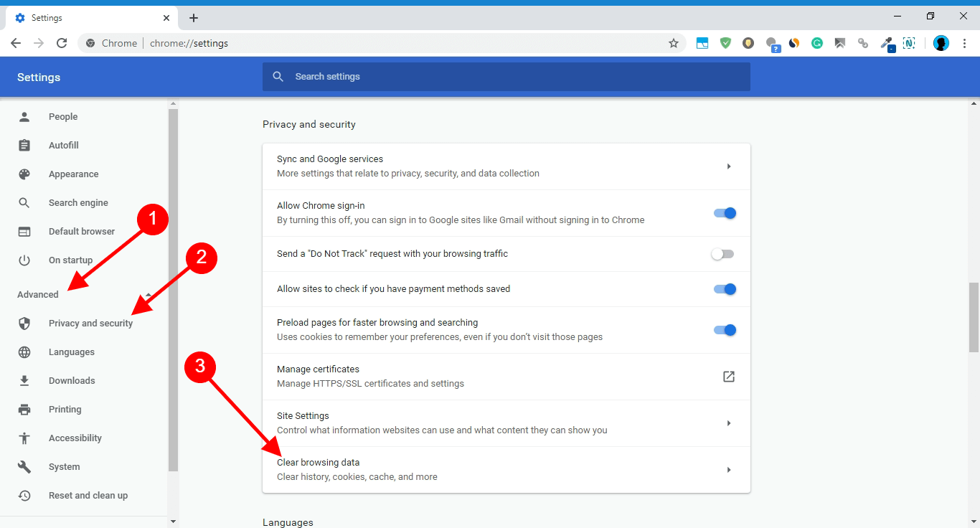
Task: Open Site Settings chevron arrow
Action: pos(729,423)
